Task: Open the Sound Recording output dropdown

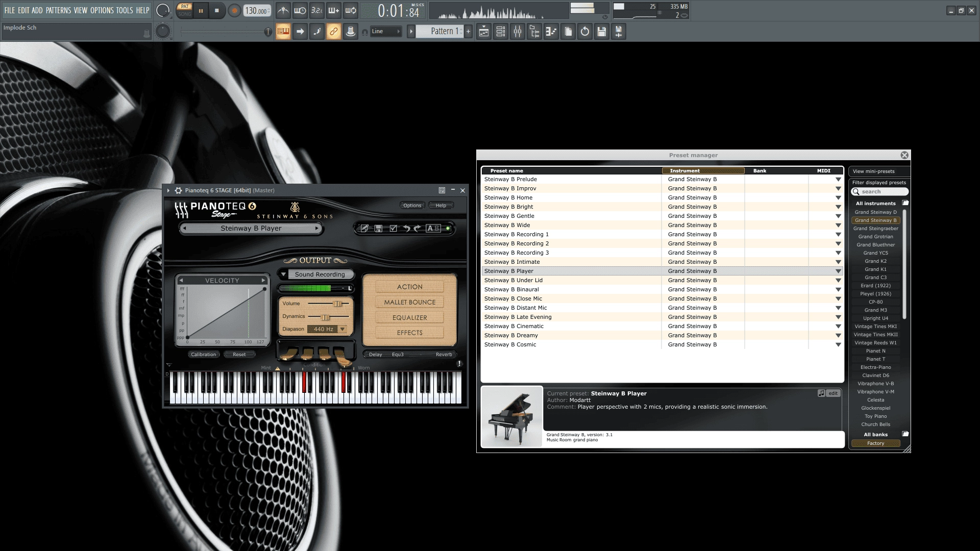Action: (x=316, y=274)
